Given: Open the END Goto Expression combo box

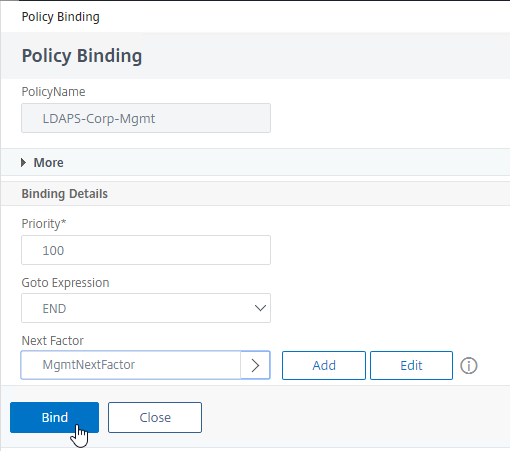Looking at the screenshot, I should [x=146, y=308].
